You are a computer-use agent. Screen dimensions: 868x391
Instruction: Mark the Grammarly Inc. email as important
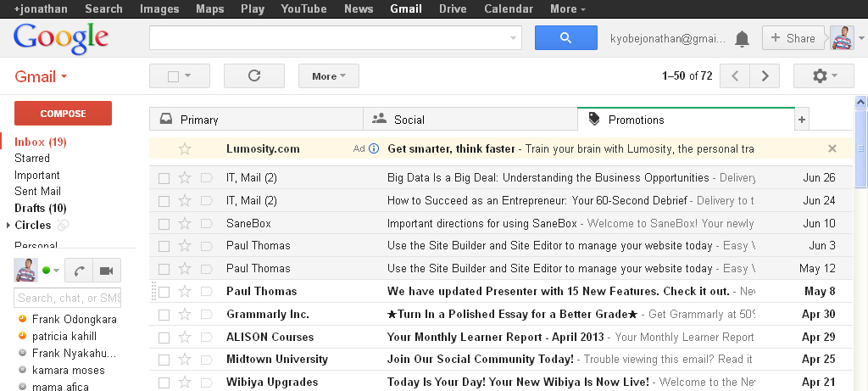(207, 315)
